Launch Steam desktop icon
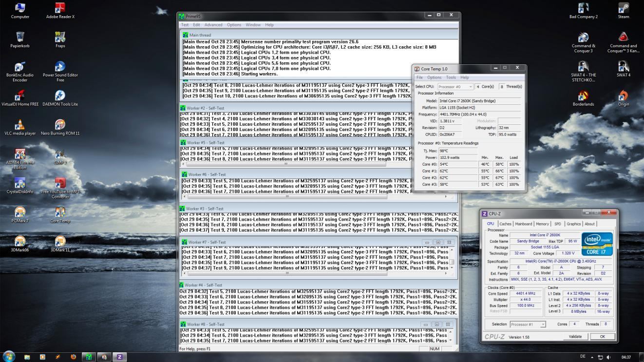644x362 pixels. pos(624,10)
